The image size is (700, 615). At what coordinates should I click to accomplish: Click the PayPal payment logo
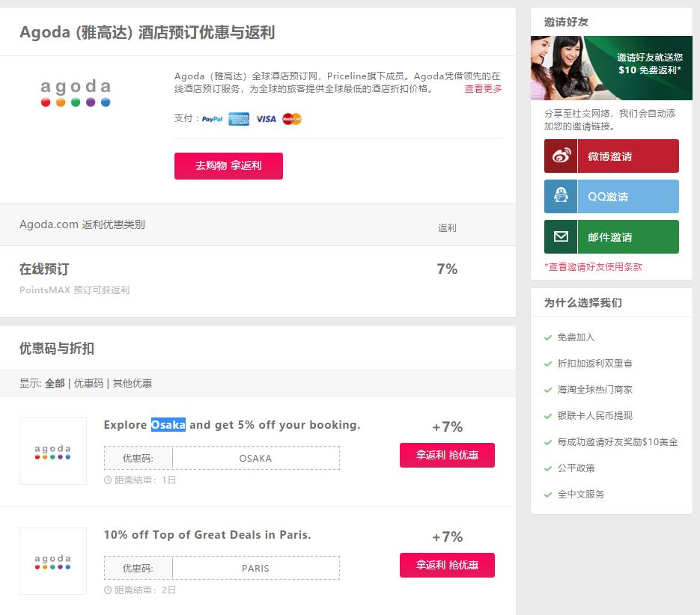(x=213, y=119)
